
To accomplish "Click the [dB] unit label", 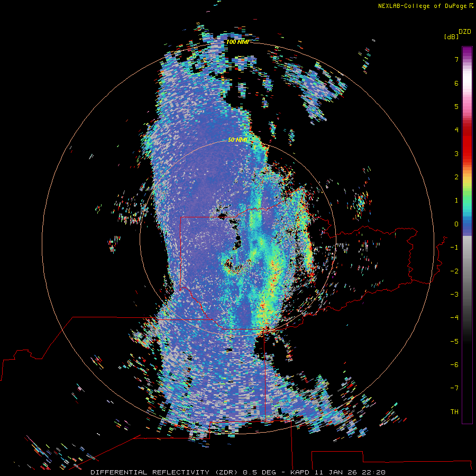I will coord(452,36).
